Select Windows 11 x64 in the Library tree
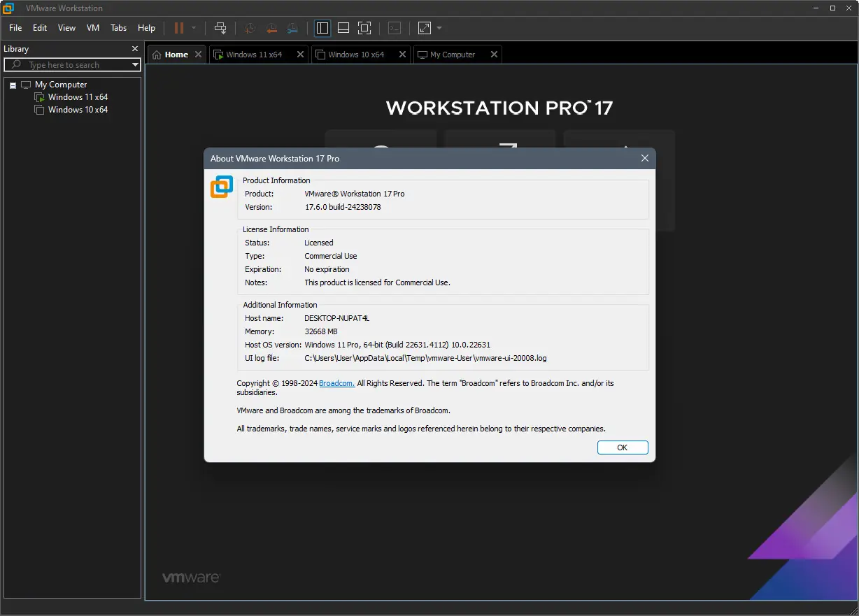Screen dimensions: 859x616 78,97
